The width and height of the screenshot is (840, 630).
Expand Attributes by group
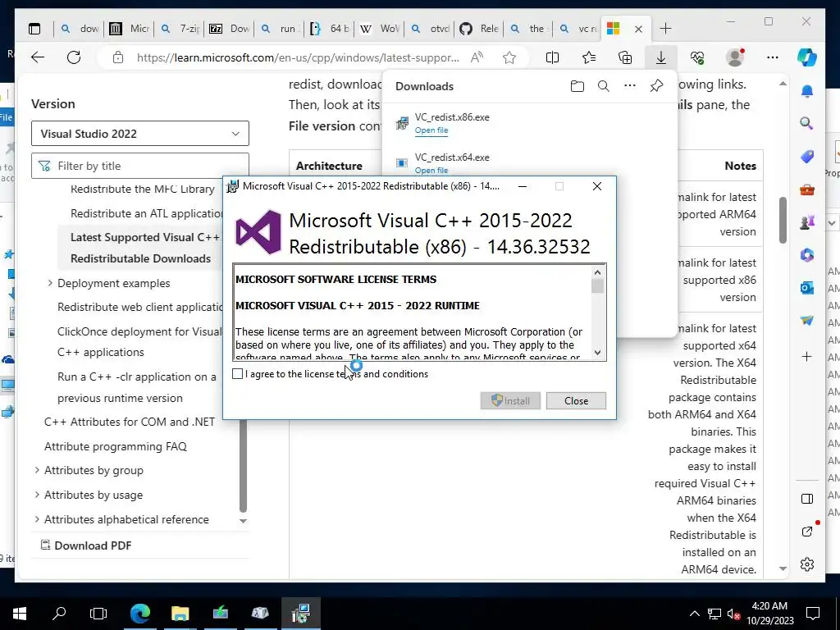(x=37, y=470)
